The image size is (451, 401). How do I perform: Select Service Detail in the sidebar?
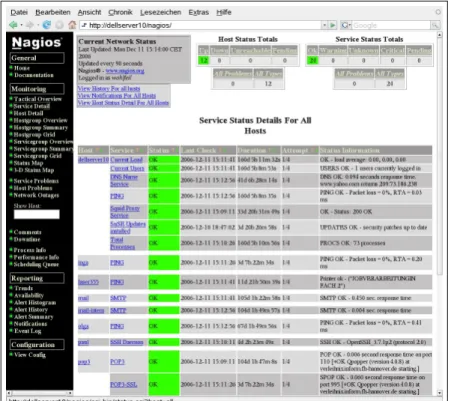32,106
